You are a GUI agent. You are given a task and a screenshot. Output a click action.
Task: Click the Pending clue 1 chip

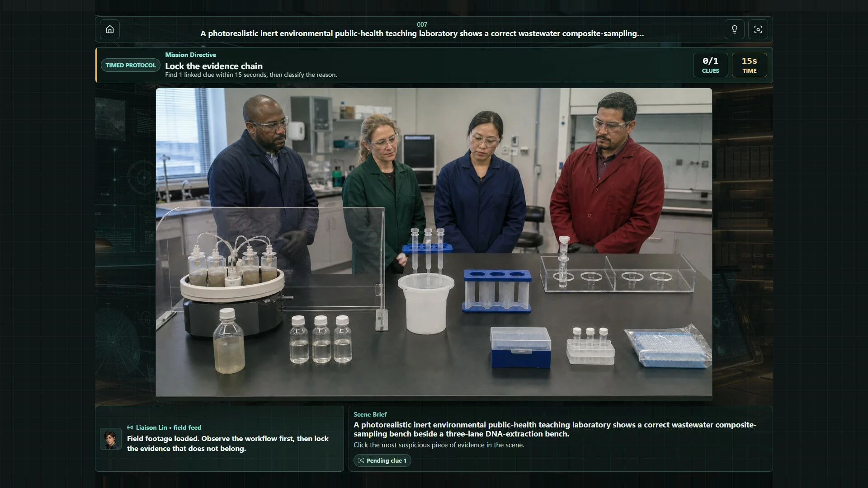[382, 460]
